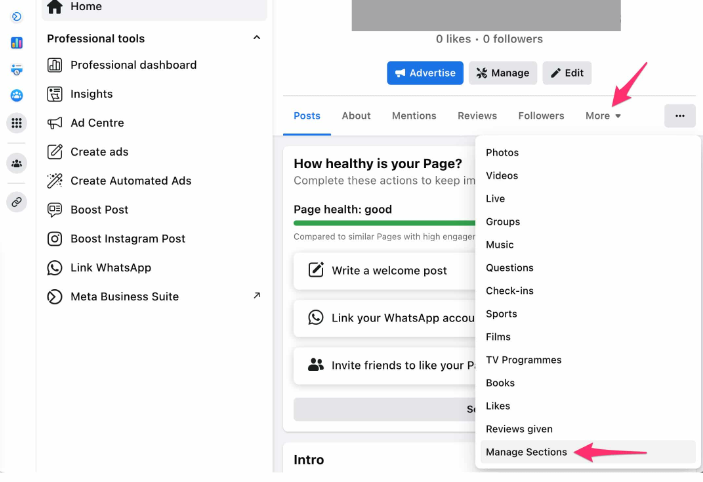Click the Ad Centre megaphone icon
Image resolution: width=703 pixels, height=482 pixels.
[x=55, y=123]
